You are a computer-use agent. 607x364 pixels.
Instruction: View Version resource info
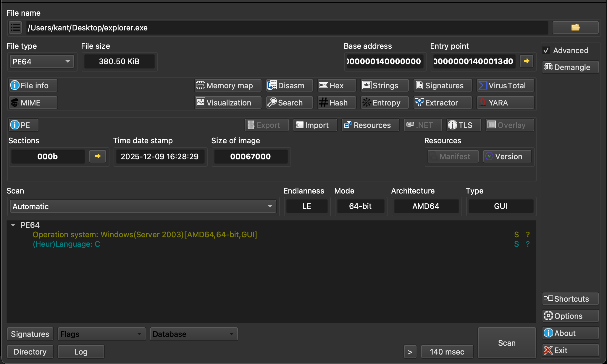point(507,156)
